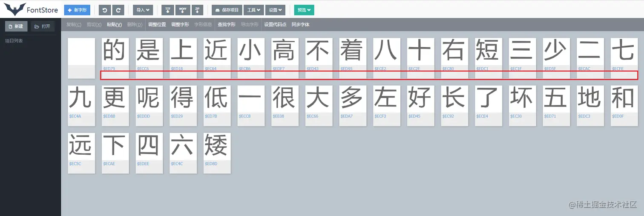Open 字形信息 glyph info
Viewport: 644px width, 216px height.
pos(203,25)
